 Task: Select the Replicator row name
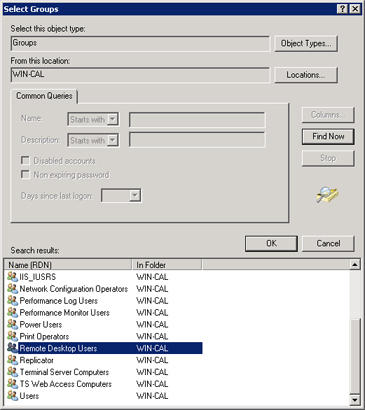click(36, 360)
